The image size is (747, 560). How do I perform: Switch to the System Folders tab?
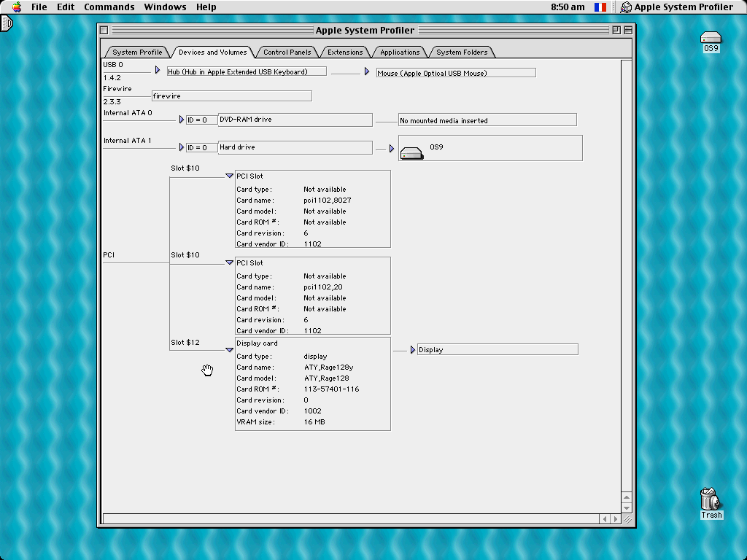pyautogui.click(x=462, y=52)
